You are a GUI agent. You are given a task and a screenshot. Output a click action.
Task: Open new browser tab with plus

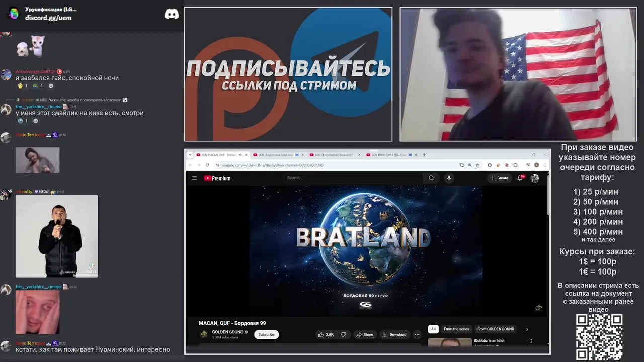coord(424,155)
